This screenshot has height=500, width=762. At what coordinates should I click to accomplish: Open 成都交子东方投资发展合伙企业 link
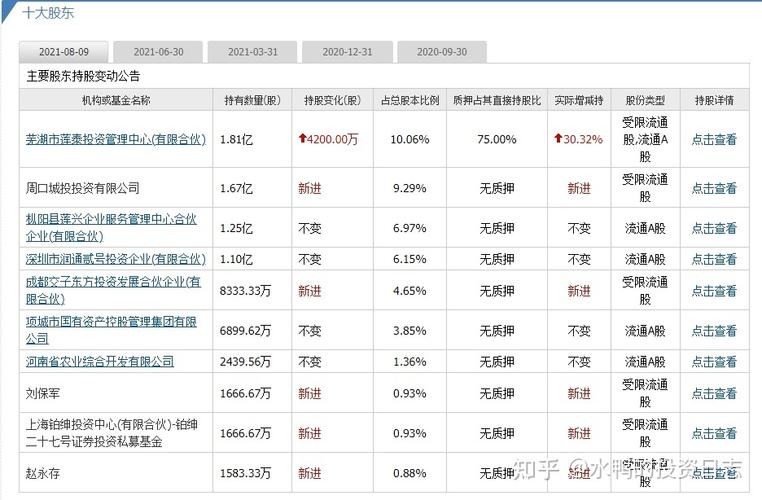(x=113, y=290)
